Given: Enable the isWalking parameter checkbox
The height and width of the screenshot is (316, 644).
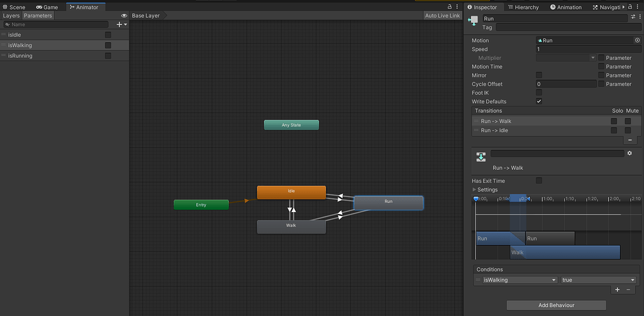Looking at the screenshot, I should (x=108, y=45).
